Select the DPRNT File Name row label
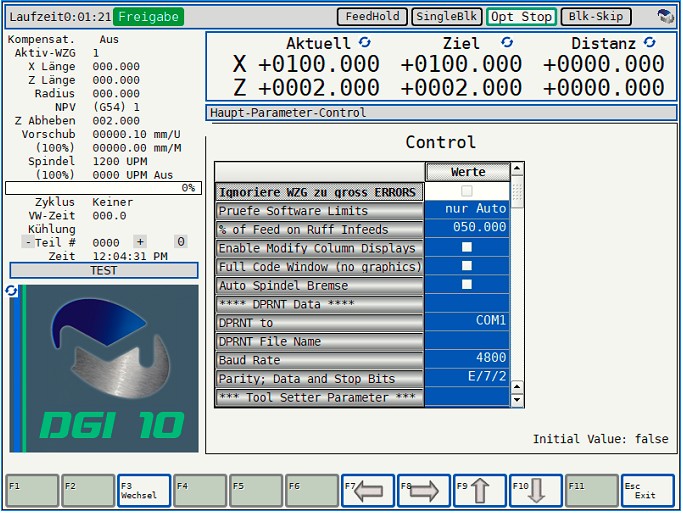The width and height of the screenshot is (683, 513). tap(319, 341)
